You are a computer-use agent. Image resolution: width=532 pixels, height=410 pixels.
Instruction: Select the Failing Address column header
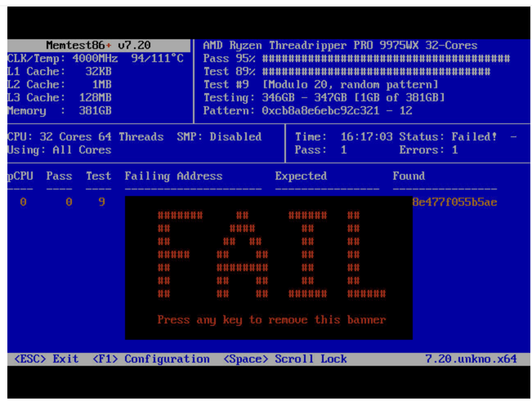coord(173,176)
